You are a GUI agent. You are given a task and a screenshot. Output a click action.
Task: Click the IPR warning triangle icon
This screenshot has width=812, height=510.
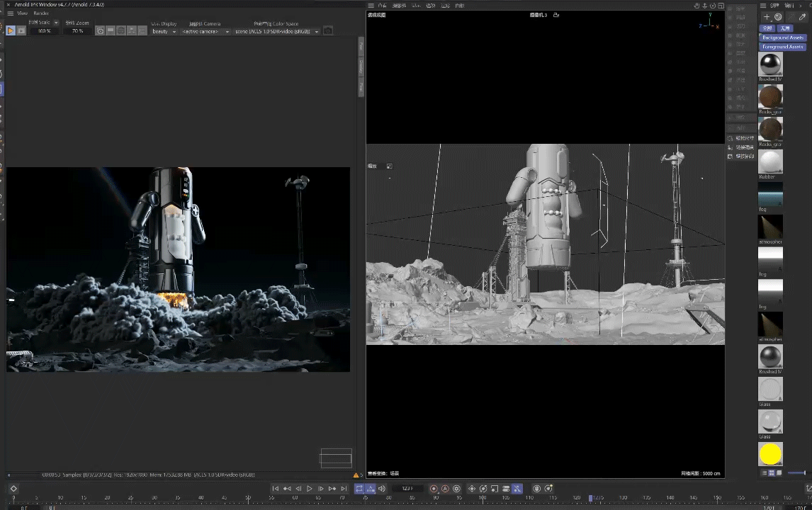356,475
